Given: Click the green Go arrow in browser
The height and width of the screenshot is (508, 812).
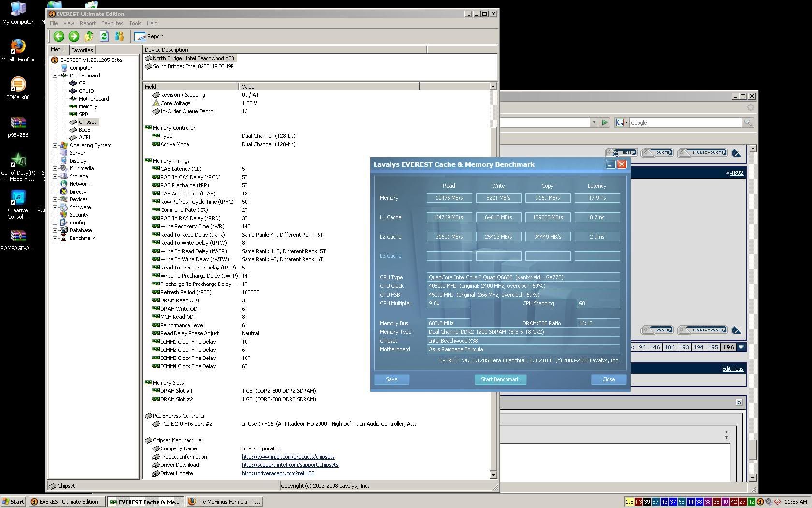Looking at the screenshot, I should [604, 123].
